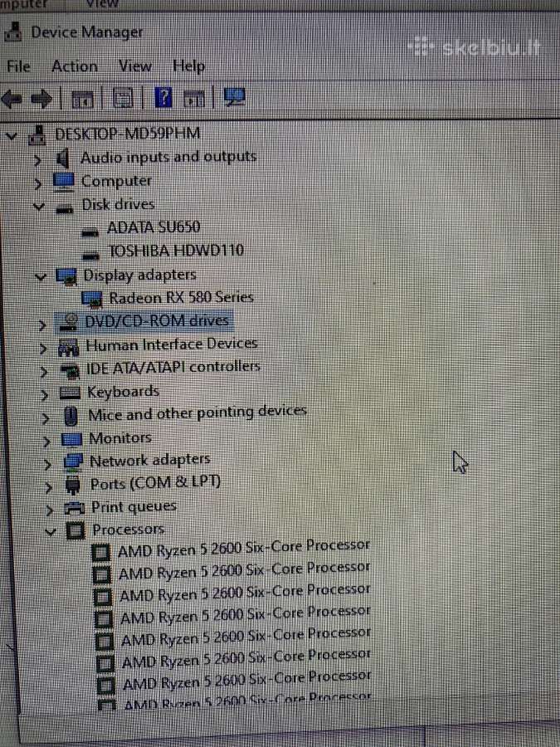Expand the Network adapters category

click(47, 463)
